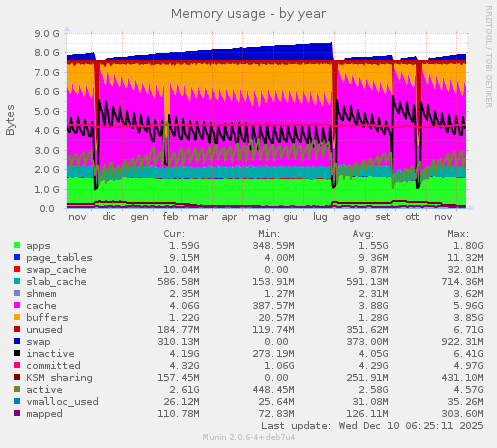Click the 'set' month label on x-axis

pos(382,217)
